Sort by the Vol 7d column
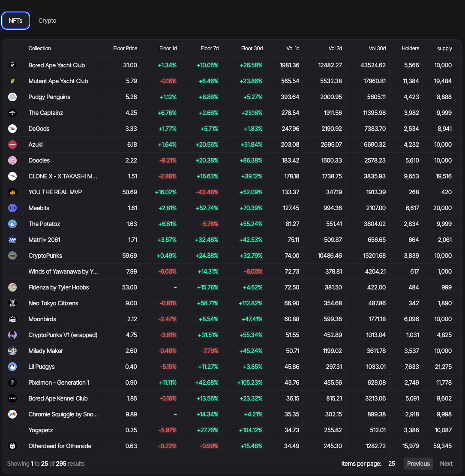 (x=335, y=48)
